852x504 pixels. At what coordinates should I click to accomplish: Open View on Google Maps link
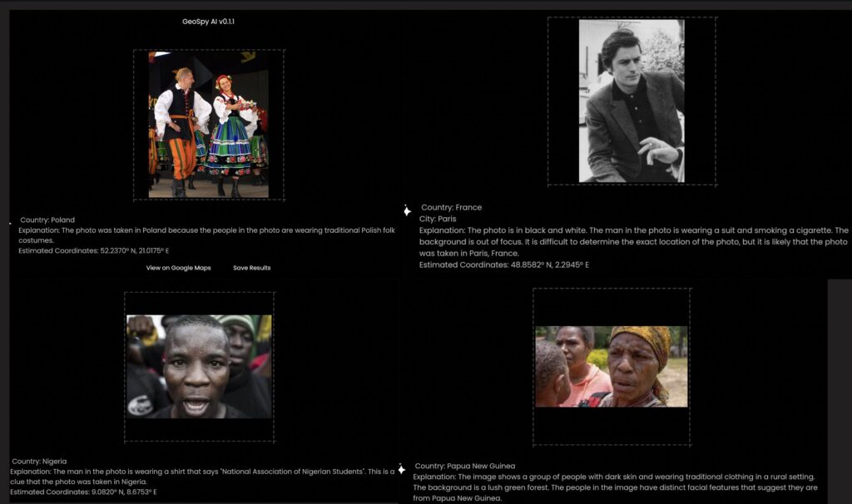178,268
